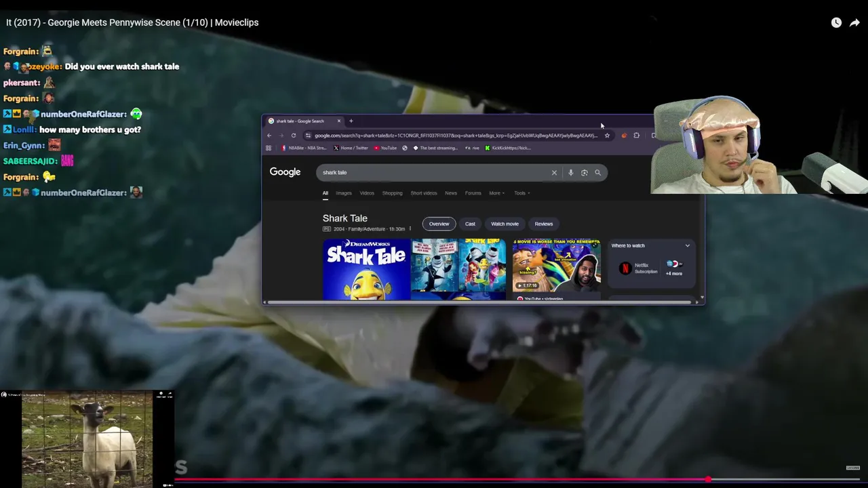Select the Cast chip
This screenshot has width=868, height=488.
coord(470,224)
